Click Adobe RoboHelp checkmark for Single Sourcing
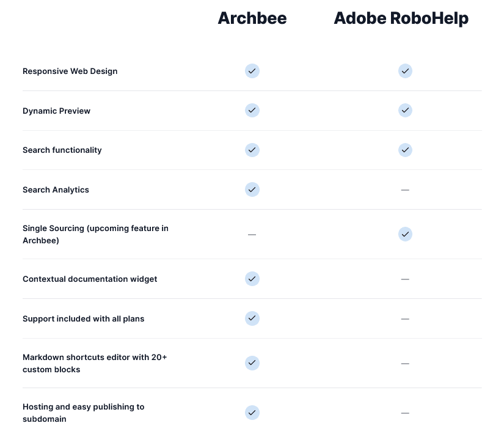This screenshot has width=504, height=434. [x=405, y=234]
